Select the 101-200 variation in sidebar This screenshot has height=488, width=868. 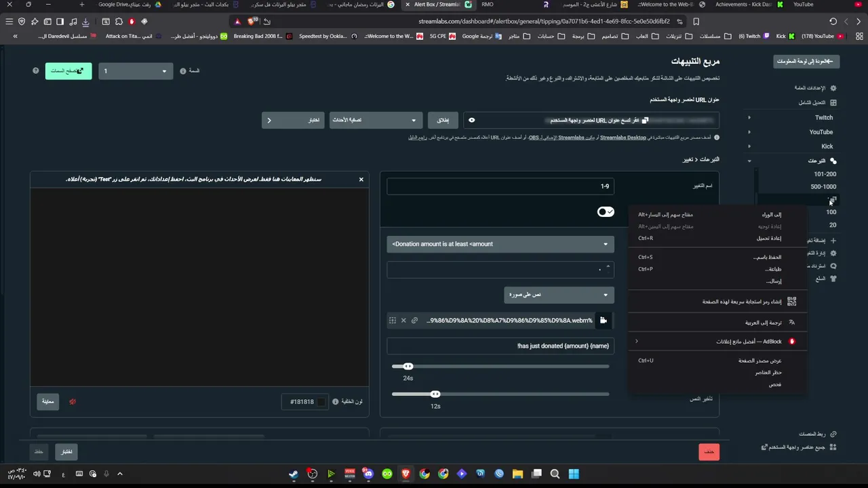825,174
